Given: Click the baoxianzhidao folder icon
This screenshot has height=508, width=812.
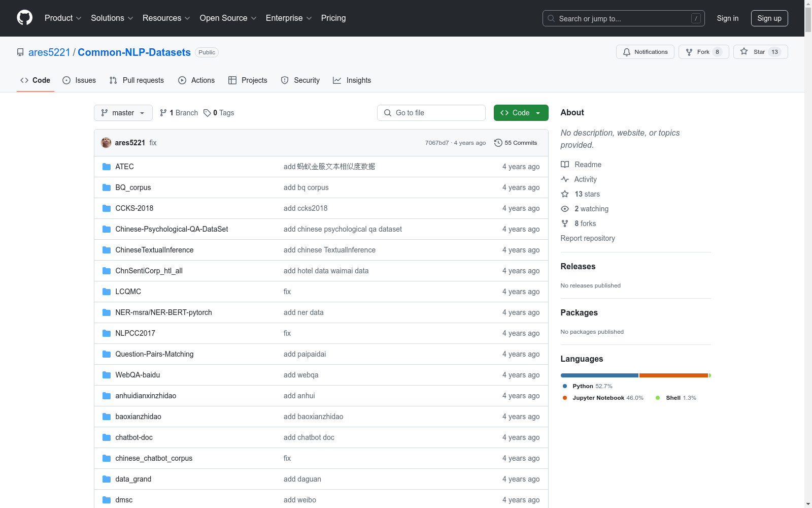Looking at the screenshot, I should pos(107,417).
